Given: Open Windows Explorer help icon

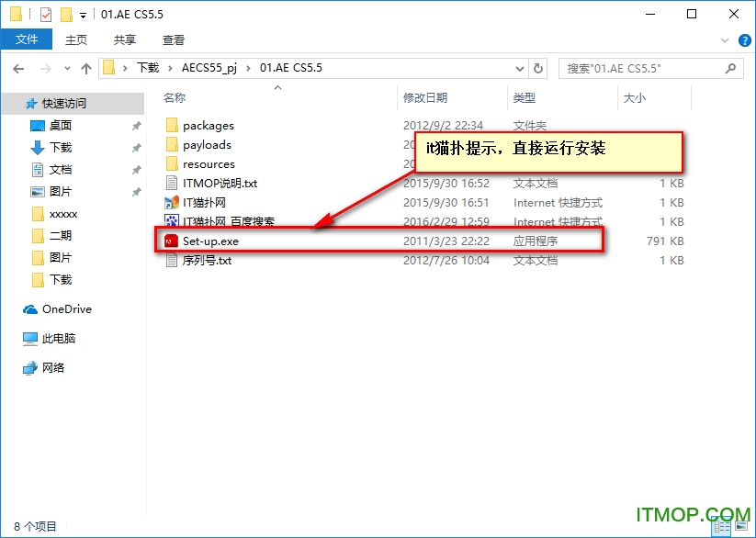Looking at the screenshot, I should click(x=744, y=40).
